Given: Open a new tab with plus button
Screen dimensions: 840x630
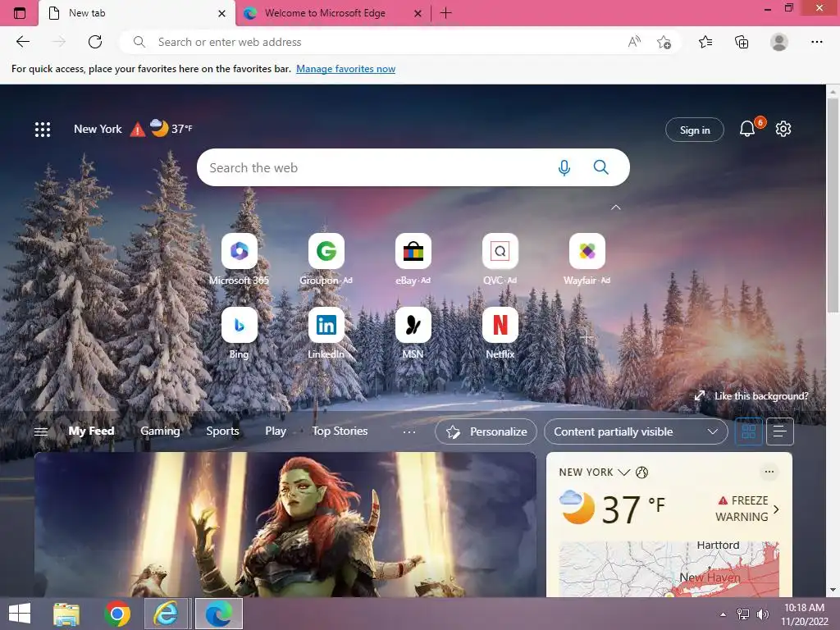Looking at the screenshot, I should 445,13.
